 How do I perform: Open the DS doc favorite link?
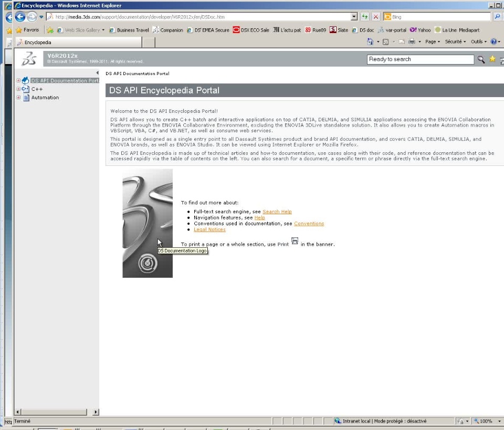point(363,30)
